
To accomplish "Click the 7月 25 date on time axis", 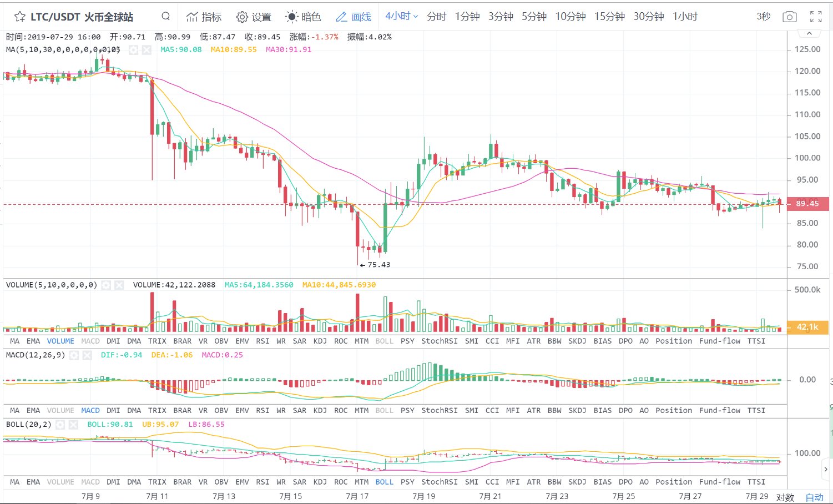I will click(x=623, y=496).
